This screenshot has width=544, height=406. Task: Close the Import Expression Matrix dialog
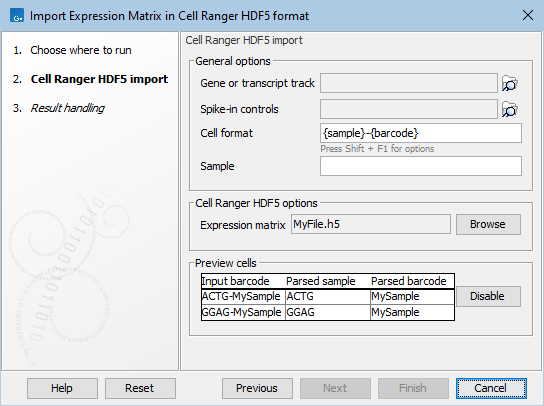(528, 15)
